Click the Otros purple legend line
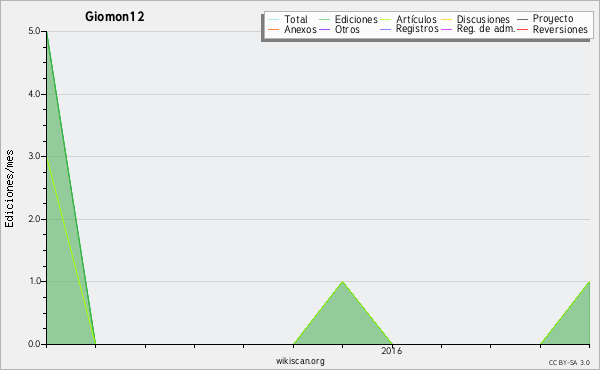 pyautogui.click(x=324, y=29)
